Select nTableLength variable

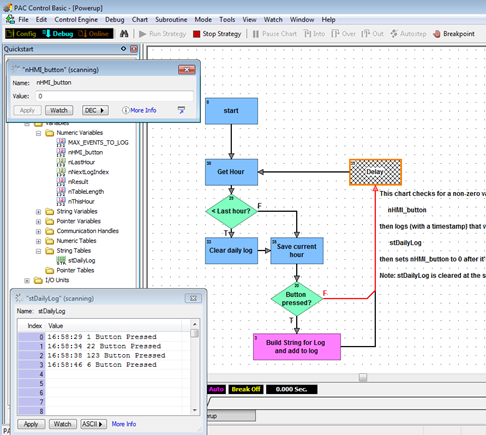(x=86, y=192)
